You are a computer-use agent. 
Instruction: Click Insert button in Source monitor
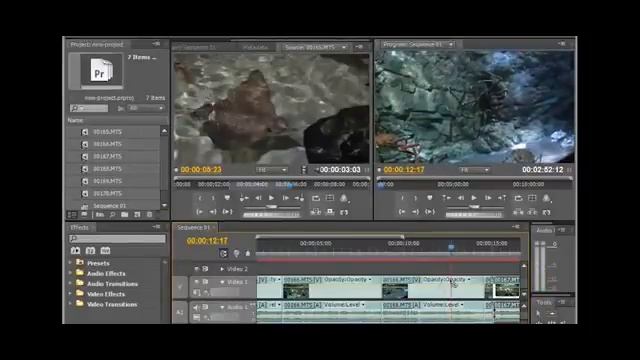316,212
